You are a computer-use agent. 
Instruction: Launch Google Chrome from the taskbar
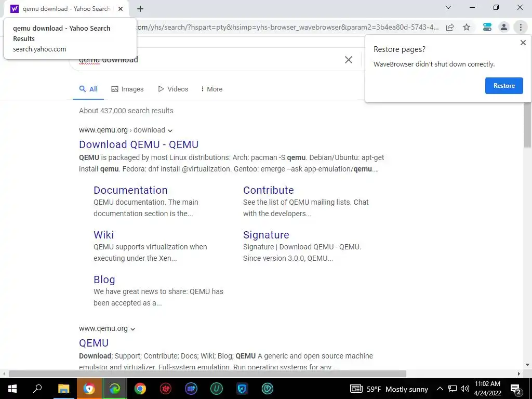pos(140,389)
